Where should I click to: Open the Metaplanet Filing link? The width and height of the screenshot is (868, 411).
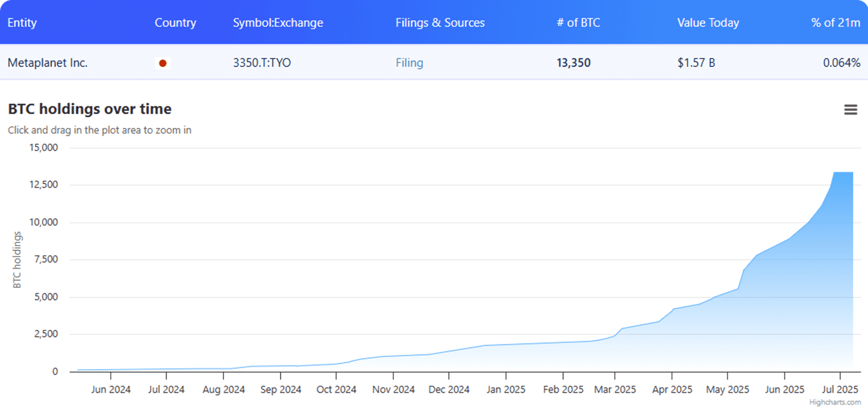409,63
